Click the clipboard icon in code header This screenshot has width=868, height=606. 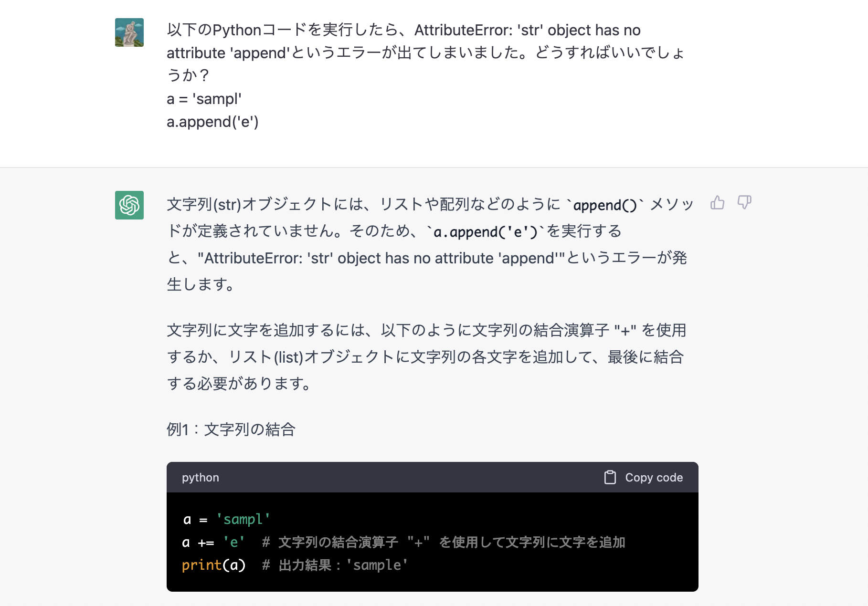coord(610,478)
